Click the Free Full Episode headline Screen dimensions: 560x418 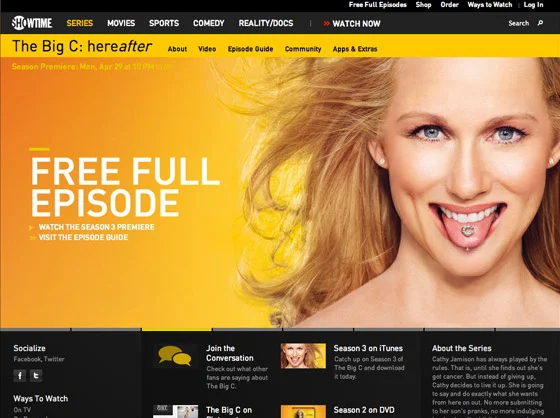point(125,187)
